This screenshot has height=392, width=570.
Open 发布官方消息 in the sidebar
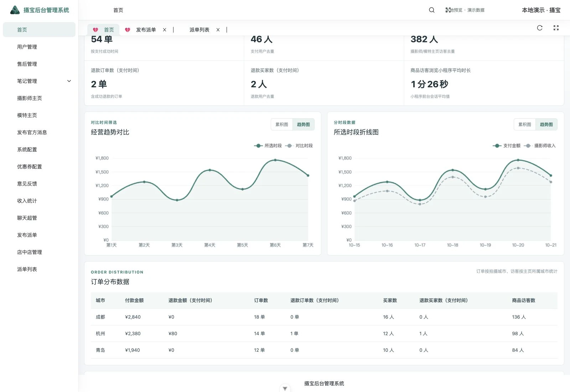tap(39, 132)
